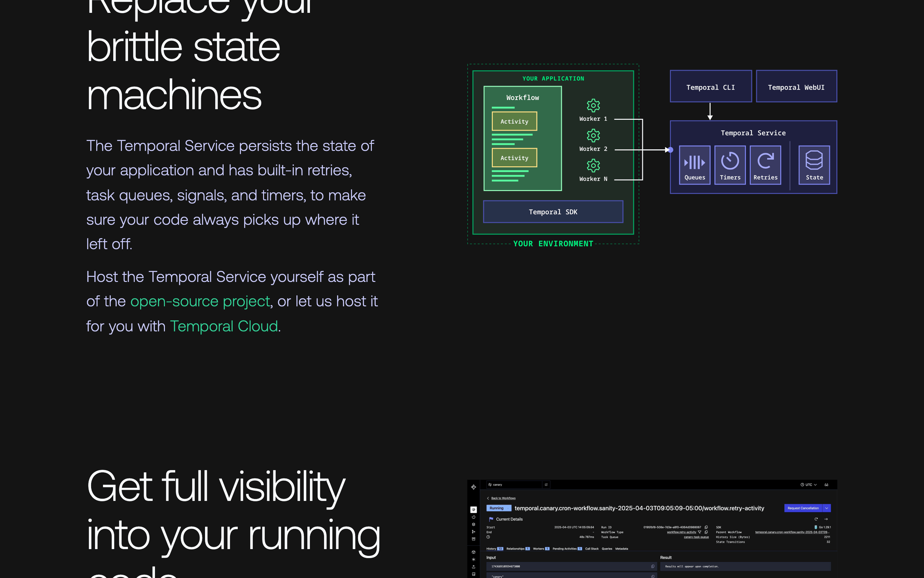Click the stacked-layers sidebar icon
Viewport: 924px width, 578px height.
474,524
